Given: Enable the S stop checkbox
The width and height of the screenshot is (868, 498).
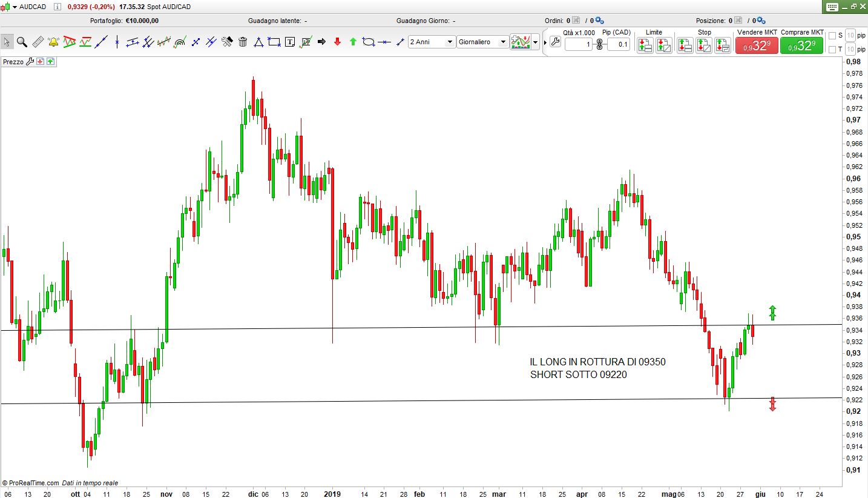Looking at the screenshot, I should point(832,35).
